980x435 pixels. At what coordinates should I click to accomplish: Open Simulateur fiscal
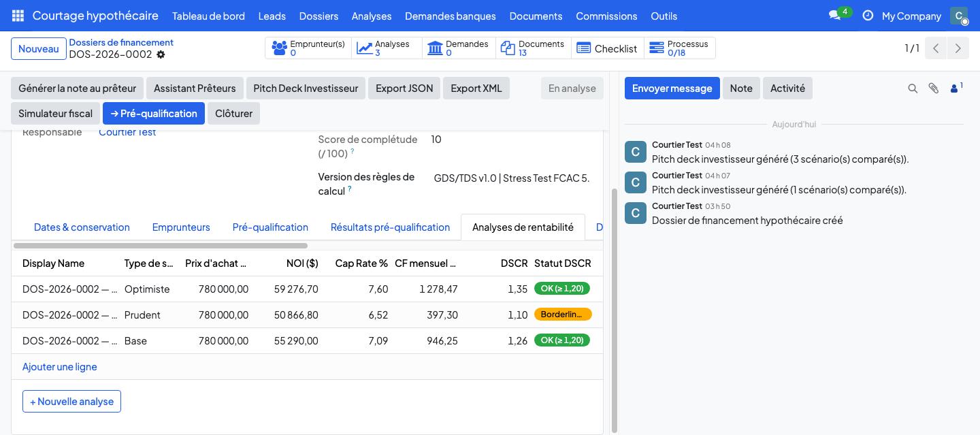[x=55, y=114]
